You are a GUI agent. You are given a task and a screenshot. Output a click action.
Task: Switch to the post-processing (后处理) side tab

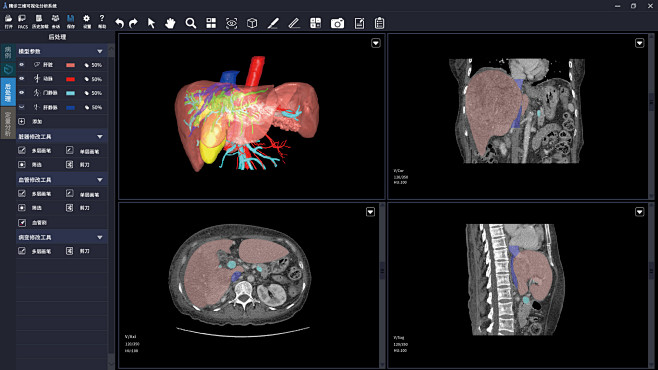coord(8,92)
